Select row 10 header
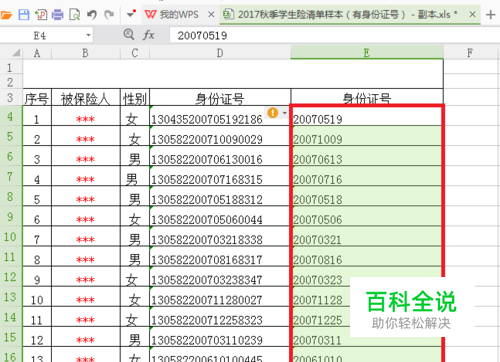The width and height of the screenshot is (500, 362). [10, 237]
